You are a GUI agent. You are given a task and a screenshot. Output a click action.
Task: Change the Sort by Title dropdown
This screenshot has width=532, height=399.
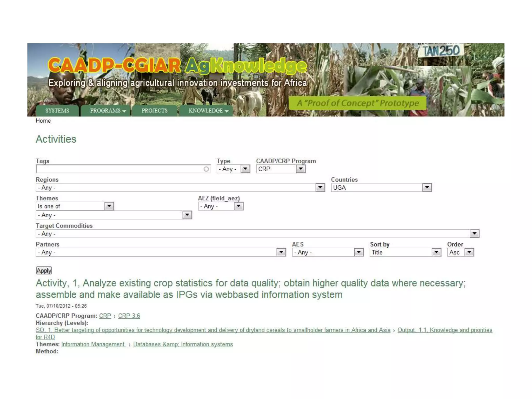tap(405, 252)
